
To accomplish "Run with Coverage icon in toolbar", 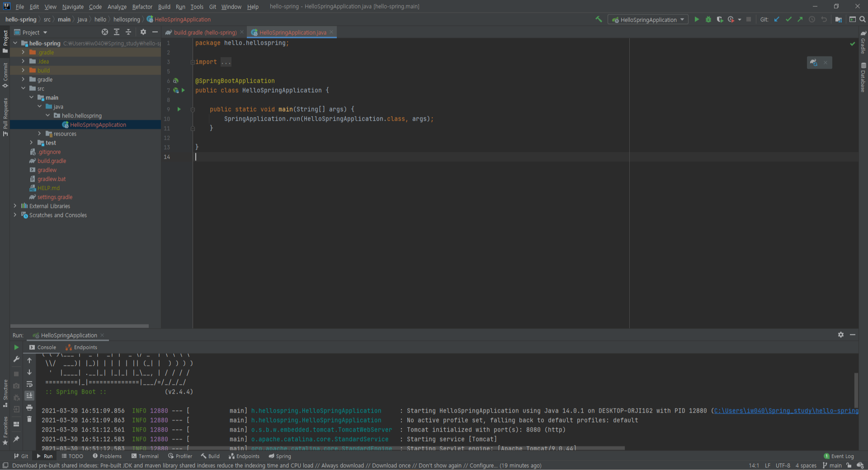I will click(x=720, y=19).
